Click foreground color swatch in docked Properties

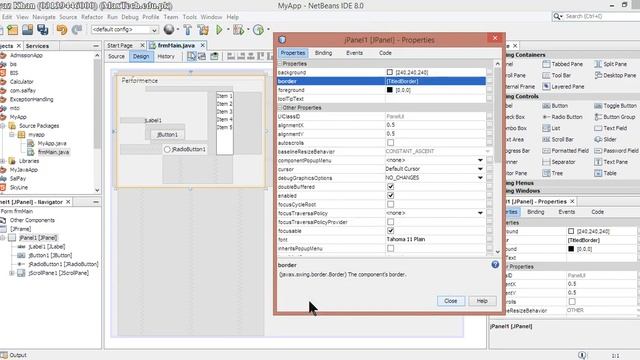[x=571, y=249]
